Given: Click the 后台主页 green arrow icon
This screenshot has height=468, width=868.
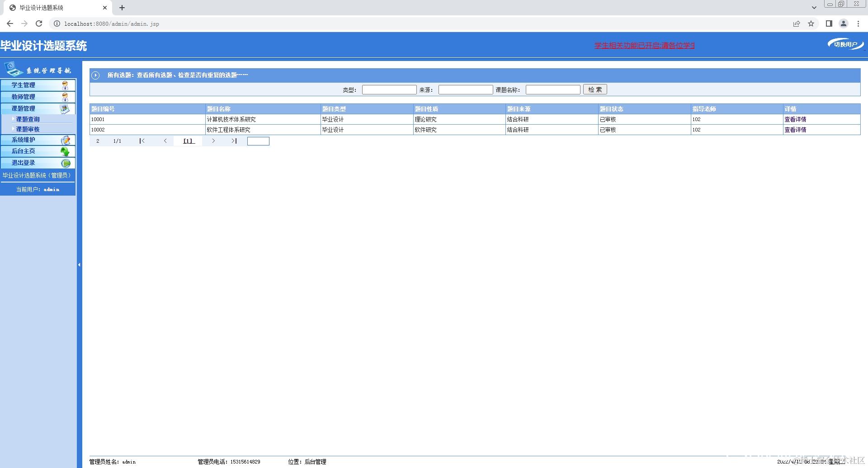Looking at the screenshot, I should (x=65, y=151).
